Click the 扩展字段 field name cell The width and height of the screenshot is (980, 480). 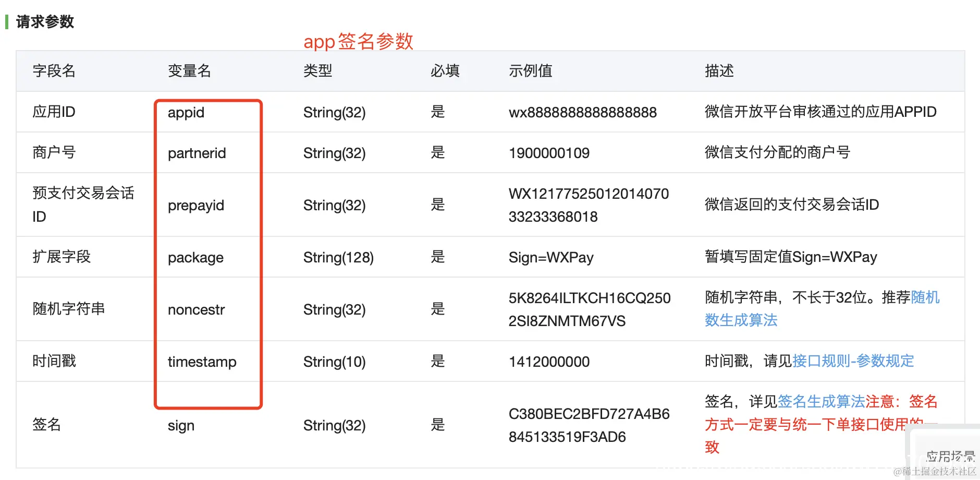[61, 257]
